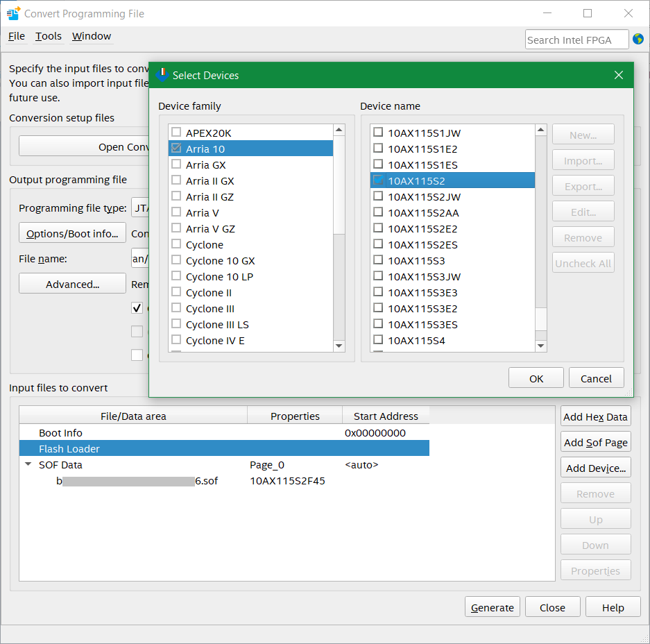Click the Generate button
The height and width of the screenshot is (644, 650).
coord(492,607)
